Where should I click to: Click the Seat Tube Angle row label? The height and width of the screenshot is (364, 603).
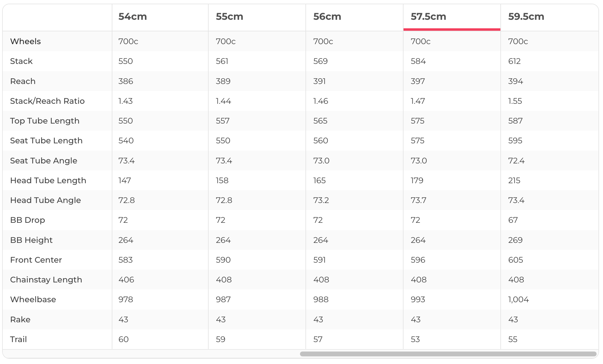pyautogui.click(x=44, y=161)
